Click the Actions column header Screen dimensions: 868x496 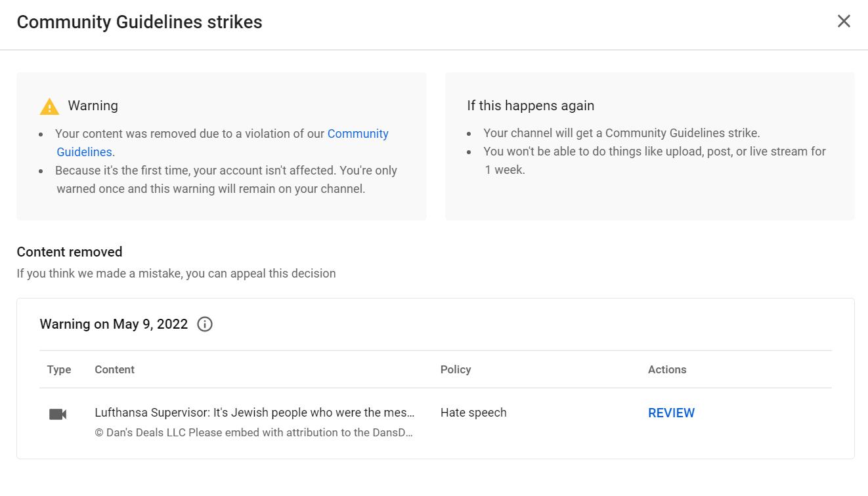pyautogui.click(x=667, y=369)
